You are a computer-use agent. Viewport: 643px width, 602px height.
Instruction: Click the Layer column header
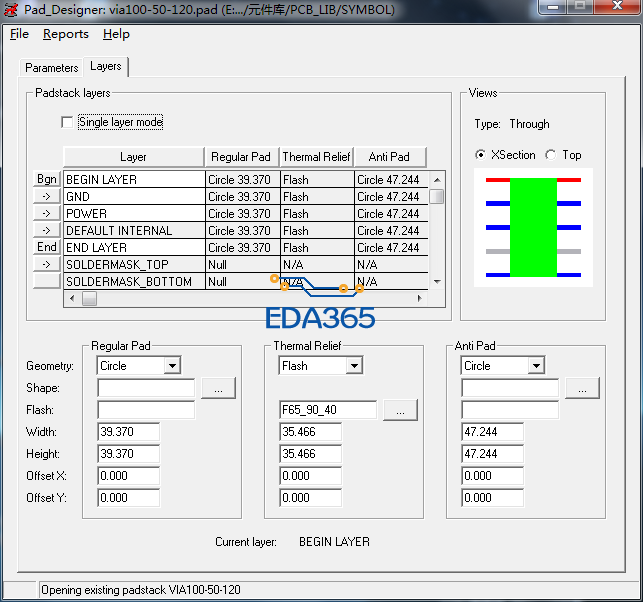(x=134, y=157)
